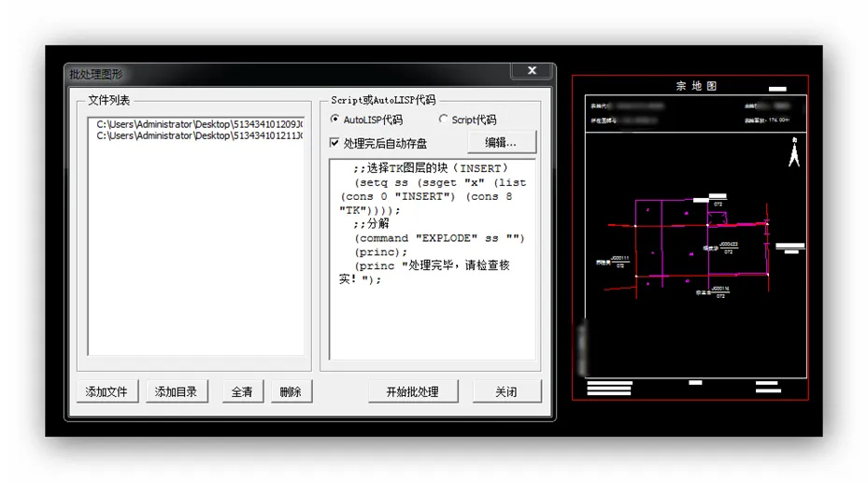Click the 批处理图形 dialog title bar
The image size is (868, 482).
(x=280, y=73)
